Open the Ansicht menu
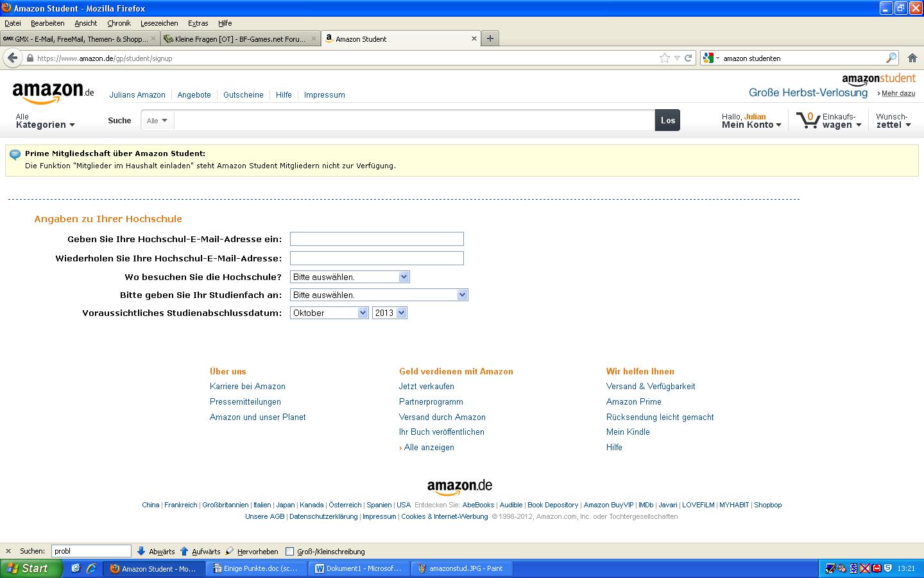This screenshot has width=924, height=578. 86,23
